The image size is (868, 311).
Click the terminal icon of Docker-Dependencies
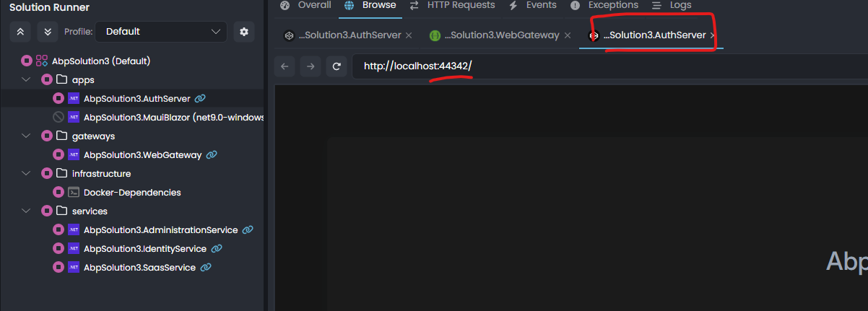point(74,192)
